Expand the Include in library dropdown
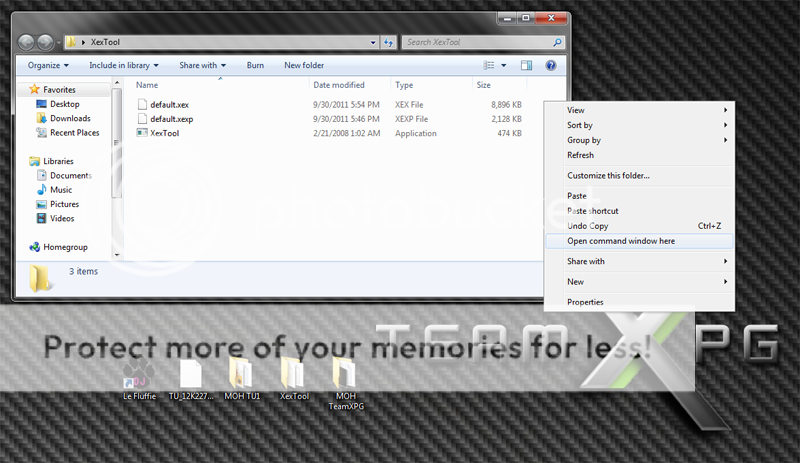800x463 pixels. point(124,66)
